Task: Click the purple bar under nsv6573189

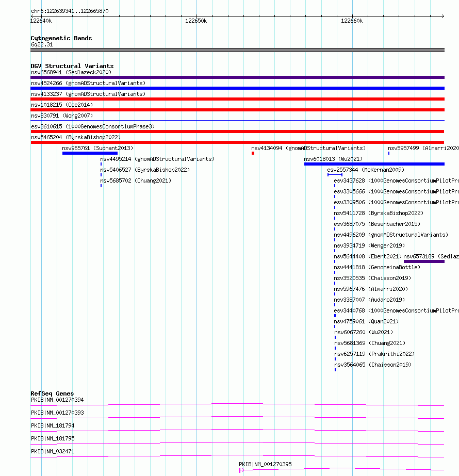Action: click(424, 261)
